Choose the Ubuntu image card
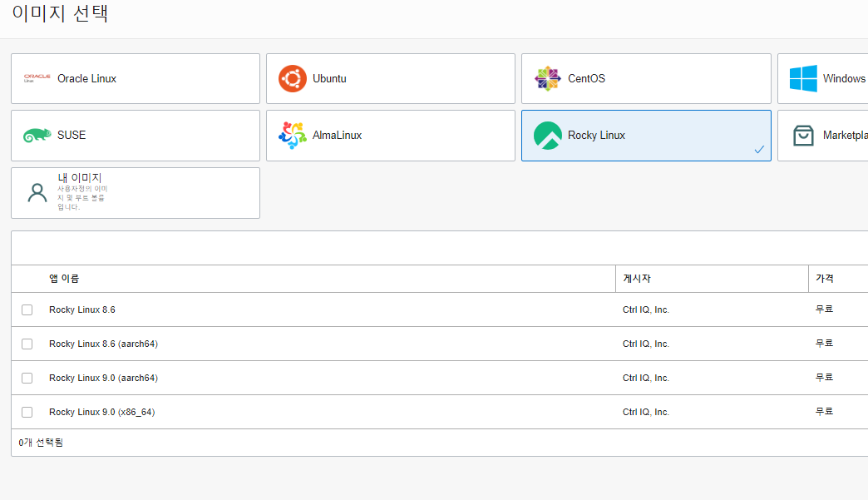This screenshot has height=500, width=868. click(x=391, y=79)
